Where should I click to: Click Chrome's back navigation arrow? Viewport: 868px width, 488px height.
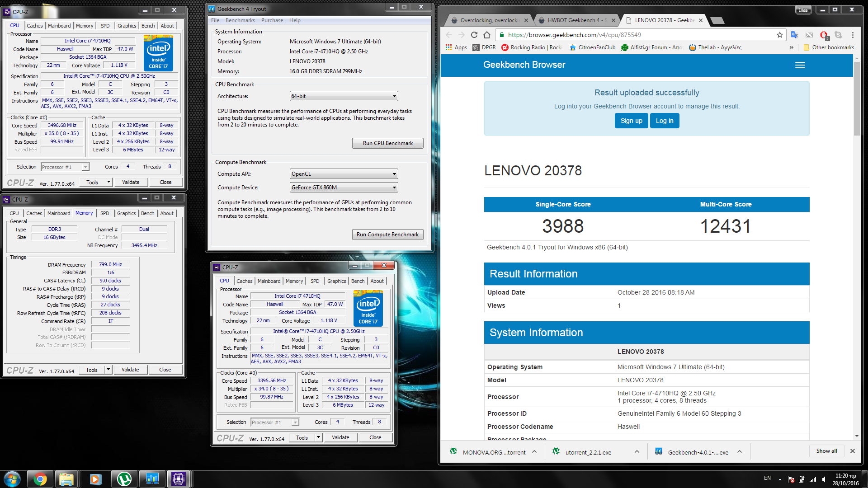(x=449, y=35)
